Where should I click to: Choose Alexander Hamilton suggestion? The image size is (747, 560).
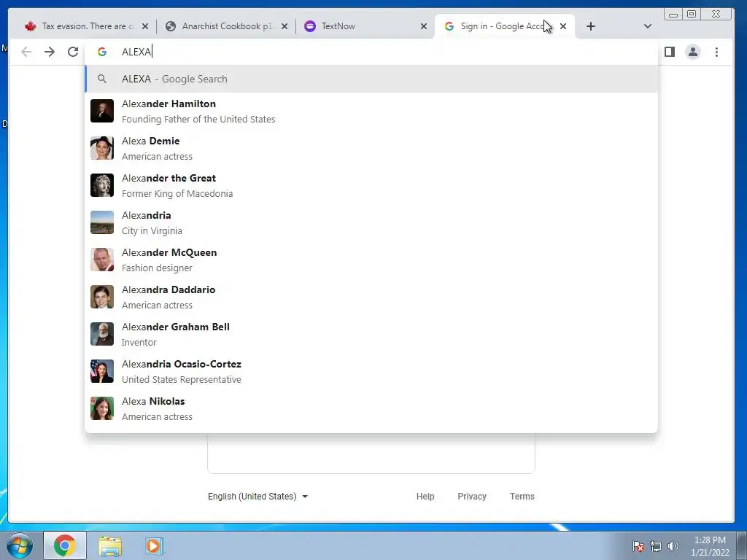pyautogui.click(x=371, y=111)
